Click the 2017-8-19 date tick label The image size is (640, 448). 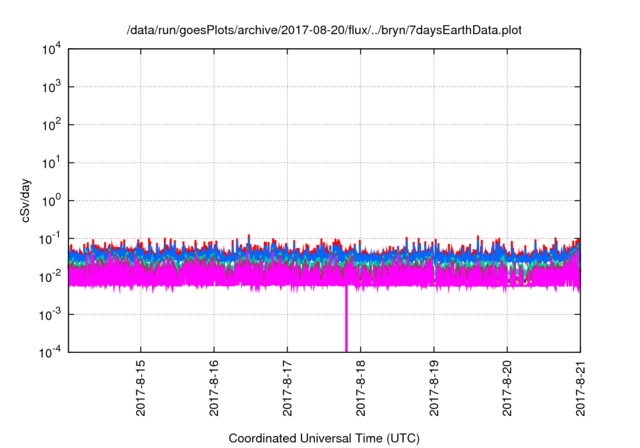coord(433,388)
